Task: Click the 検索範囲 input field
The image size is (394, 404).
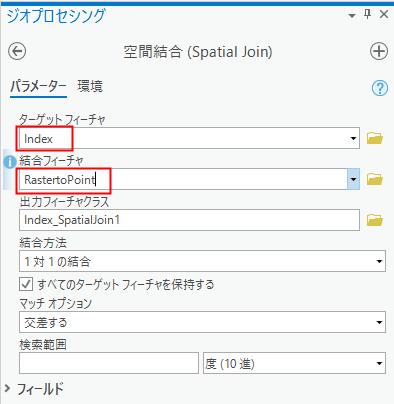Action: (109, 363)
